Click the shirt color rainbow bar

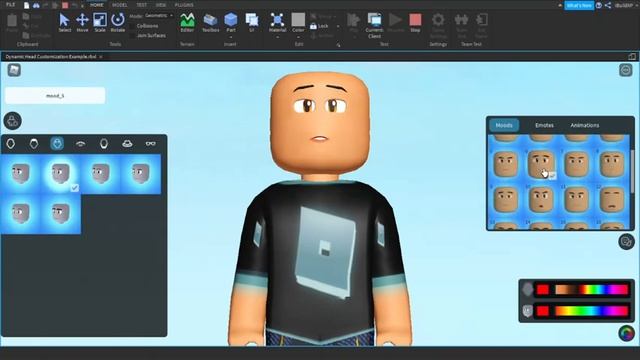coord(591,311)
